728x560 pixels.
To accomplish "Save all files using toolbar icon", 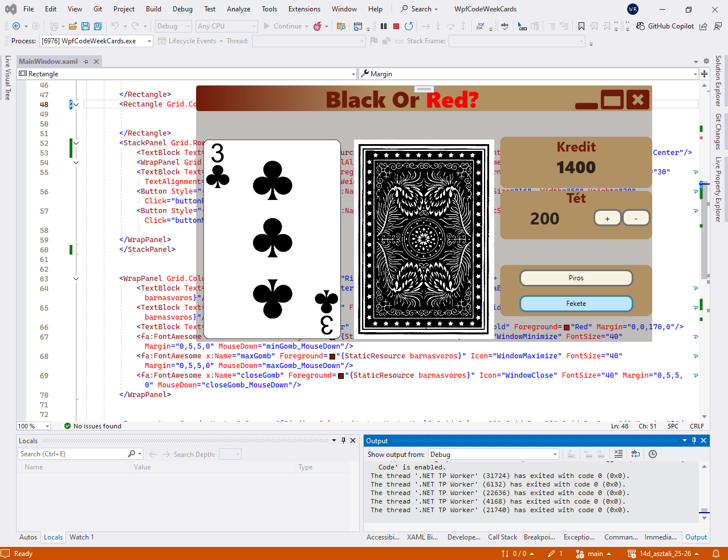I will click(x=97, y=26).
